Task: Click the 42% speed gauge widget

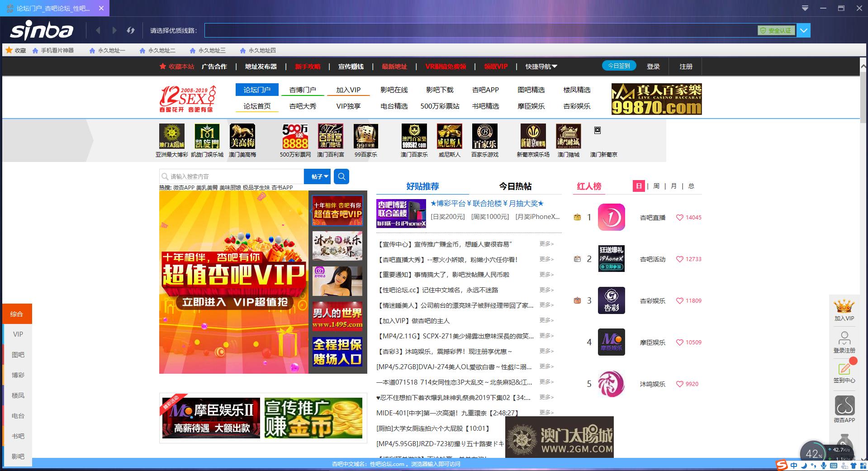Action: 813,454
